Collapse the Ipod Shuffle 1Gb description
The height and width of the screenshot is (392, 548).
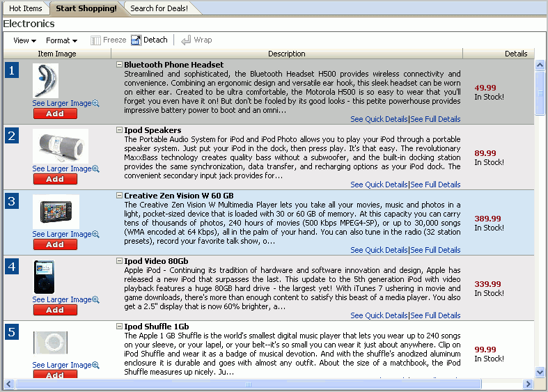120,327
